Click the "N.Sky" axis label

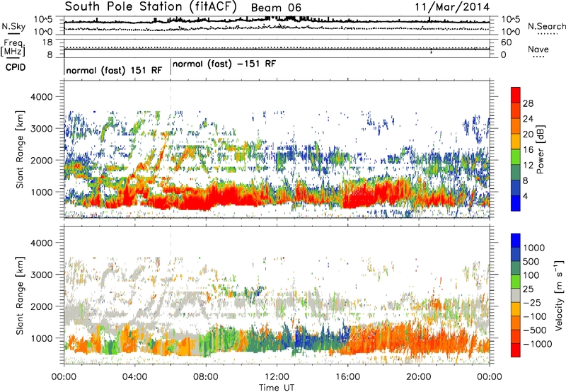(13, 26)
